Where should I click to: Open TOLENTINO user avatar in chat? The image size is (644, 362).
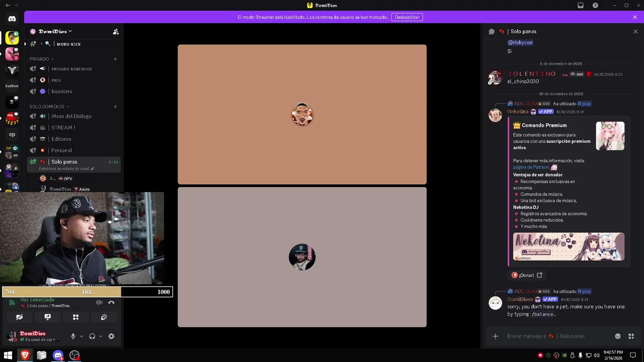[496, 77]
